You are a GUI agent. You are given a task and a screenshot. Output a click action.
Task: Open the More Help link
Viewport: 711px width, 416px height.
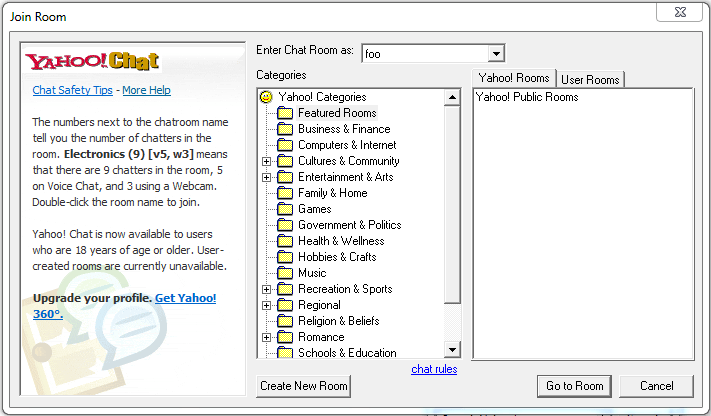pyautogui.click(x=146, y=90)
